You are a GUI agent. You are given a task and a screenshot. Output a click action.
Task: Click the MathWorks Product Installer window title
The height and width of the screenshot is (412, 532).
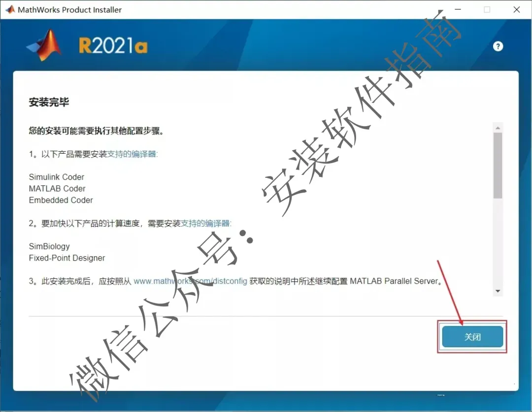pos(69,10)
